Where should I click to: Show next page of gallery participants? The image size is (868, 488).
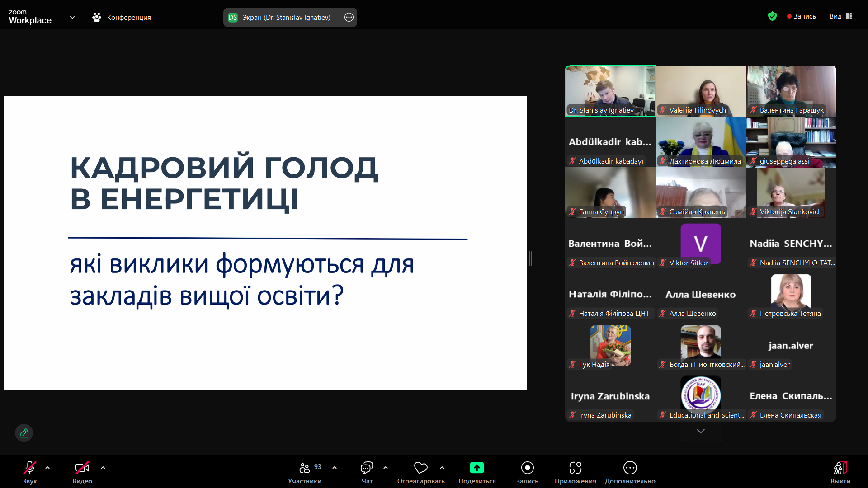pos(701,431)
